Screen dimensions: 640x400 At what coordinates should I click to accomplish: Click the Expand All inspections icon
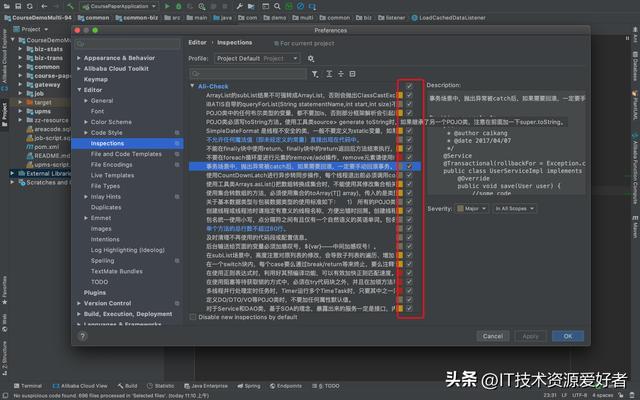[x=329, y=74]
